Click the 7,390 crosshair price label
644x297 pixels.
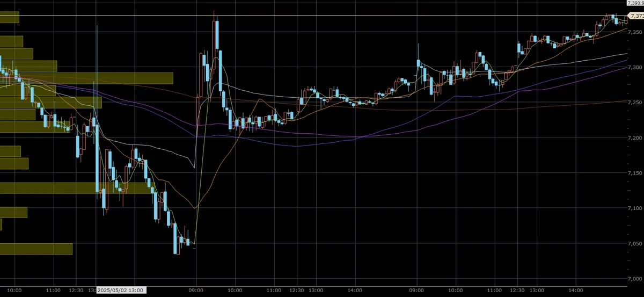tap(635, 3)
